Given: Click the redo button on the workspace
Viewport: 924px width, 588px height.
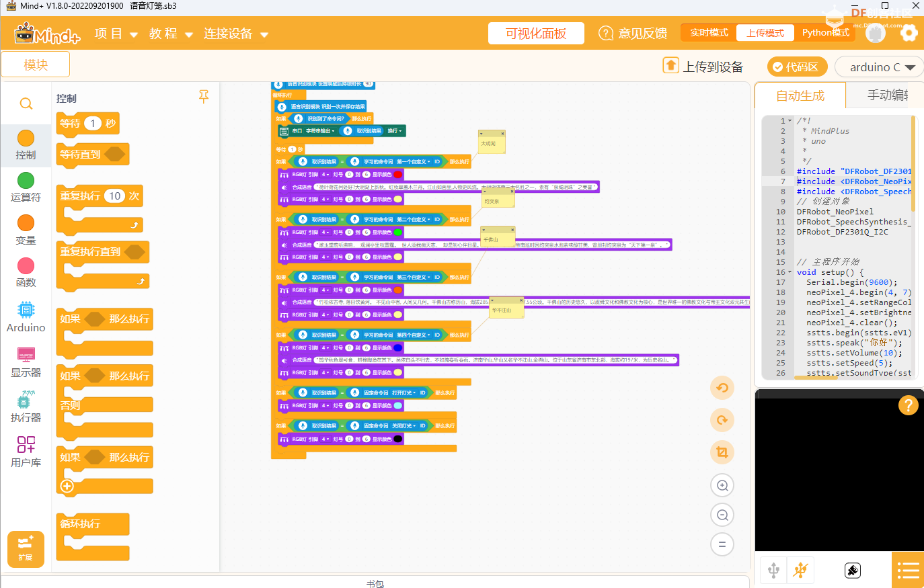Looking at the screenshot, I should tap(722, 420).
